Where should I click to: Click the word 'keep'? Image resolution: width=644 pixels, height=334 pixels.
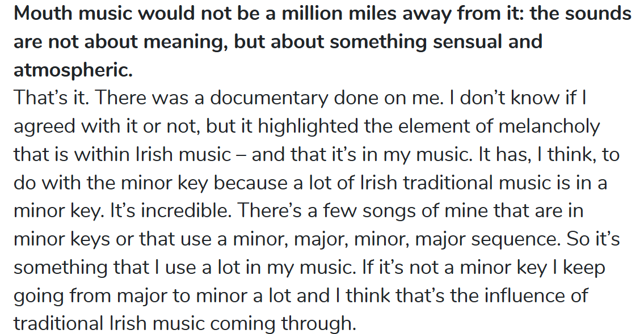tap(584, 268)
